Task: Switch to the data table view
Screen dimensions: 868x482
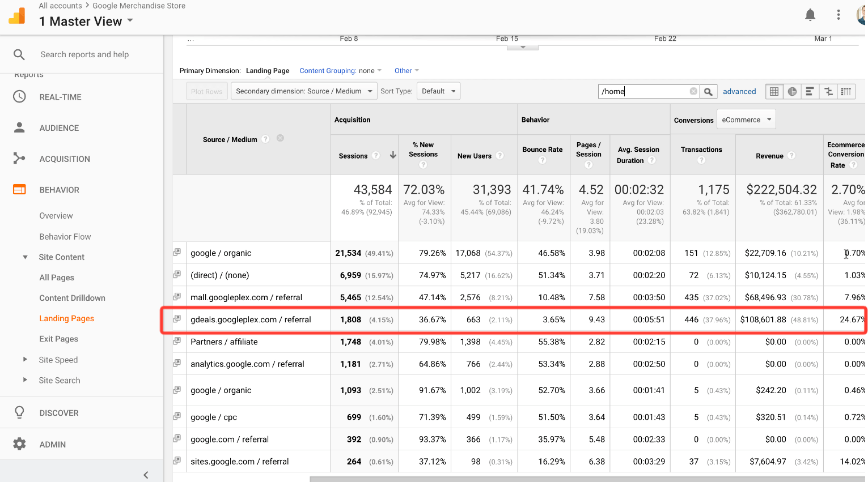Action: (x=774, y=91)
